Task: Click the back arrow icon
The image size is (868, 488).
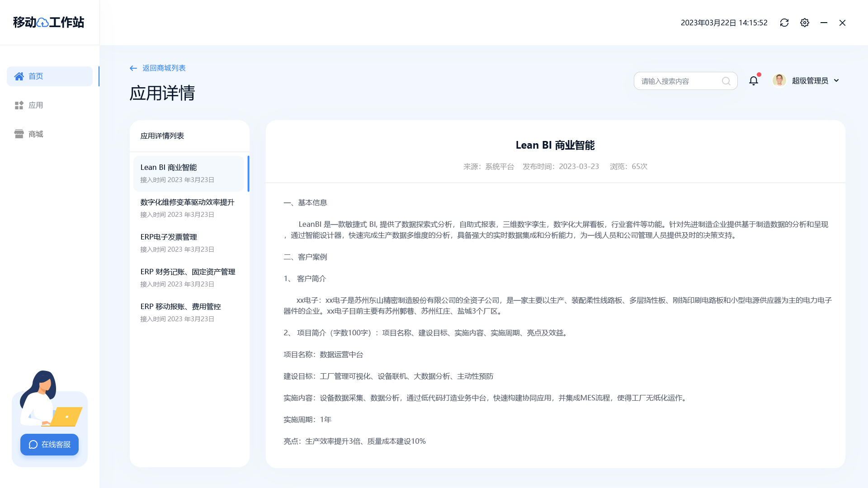Action: 133,68
